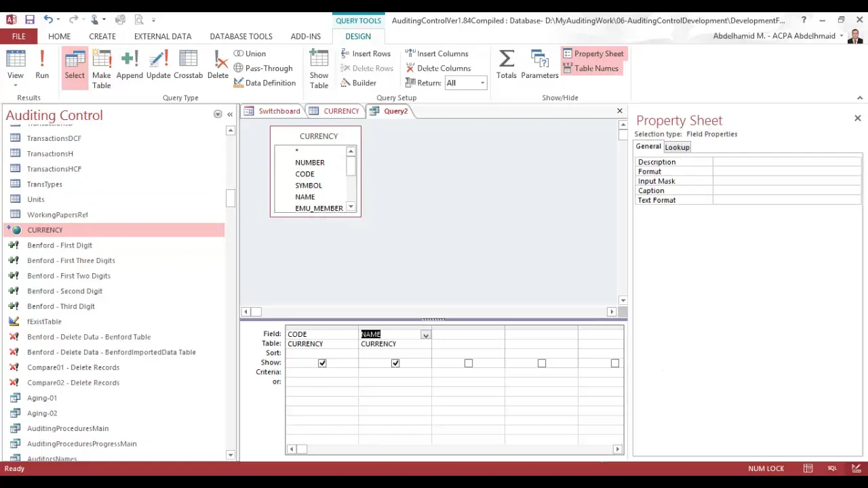Choose the Select query type

pyautogui.click(x=75, y=68)
